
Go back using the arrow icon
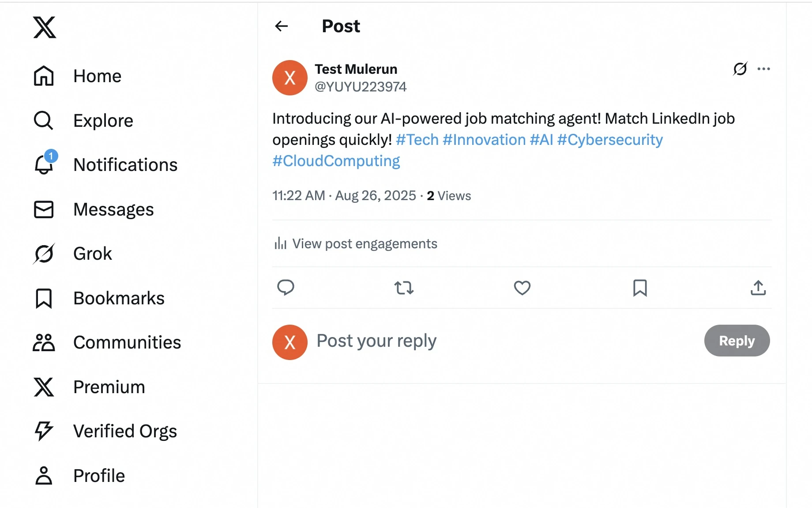(282, 26)
